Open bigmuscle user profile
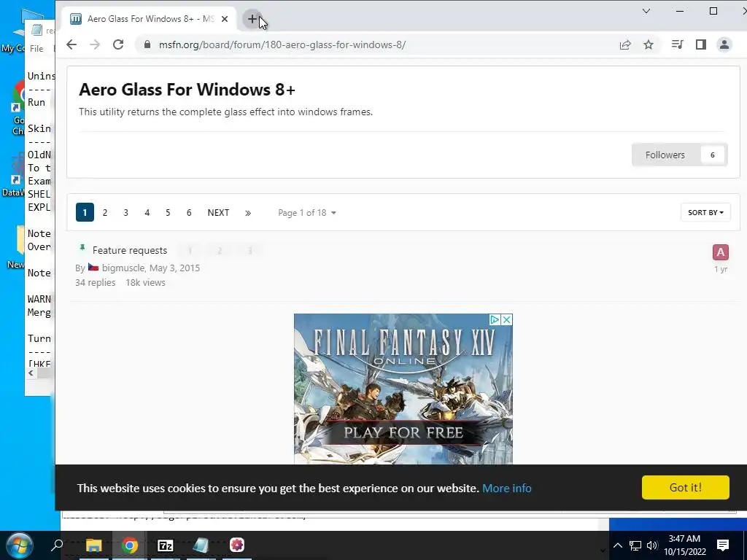 [123, 268]
